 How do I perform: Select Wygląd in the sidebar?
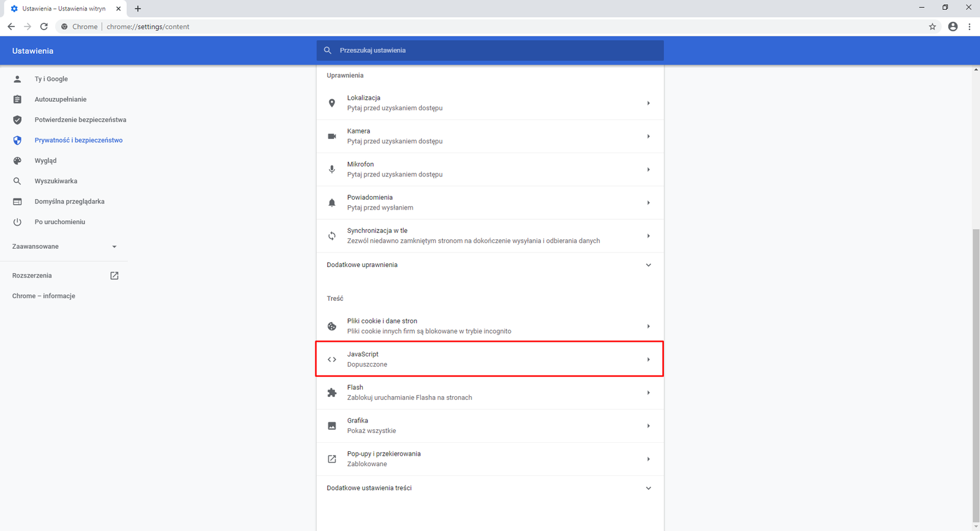coord(45,160)
